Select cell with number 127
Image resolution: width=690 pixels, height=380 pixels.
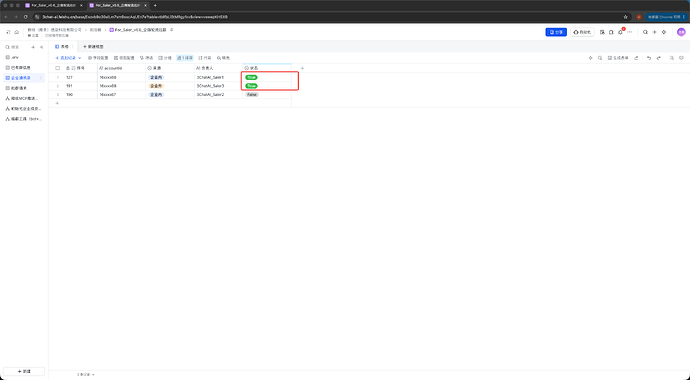[x=81, y=77]
